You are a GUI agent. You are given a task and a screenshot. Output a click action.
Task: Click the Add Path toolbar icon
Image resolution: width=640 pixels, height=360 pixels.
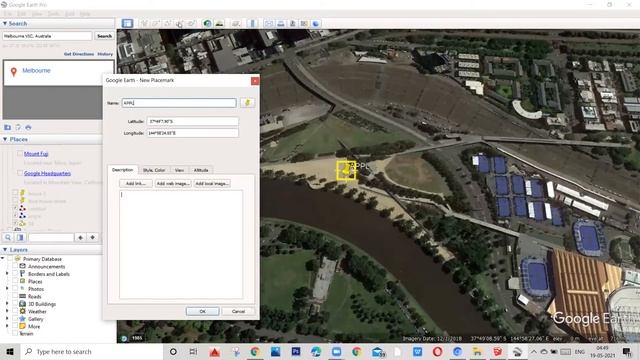(x=167, y=24)
